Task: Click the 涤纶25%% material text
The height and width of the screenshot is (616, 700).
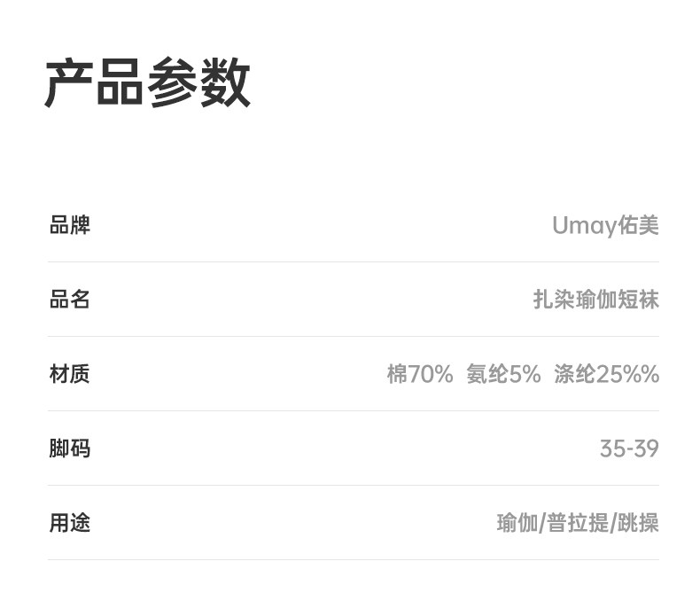Action: (x=606, y=374)
